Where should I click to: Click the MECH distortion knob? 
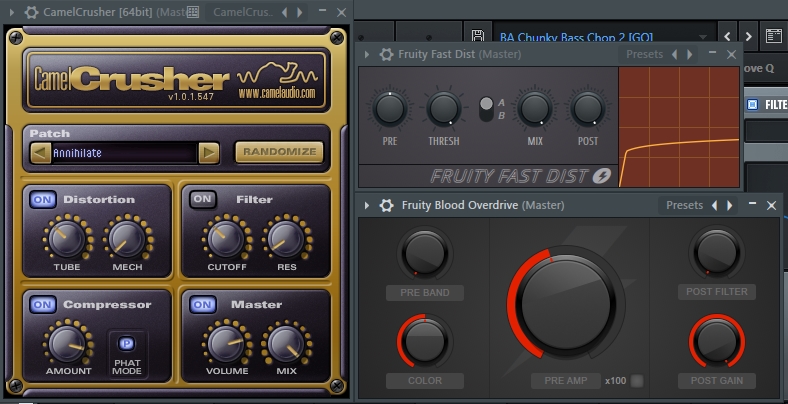pos(127,239)
